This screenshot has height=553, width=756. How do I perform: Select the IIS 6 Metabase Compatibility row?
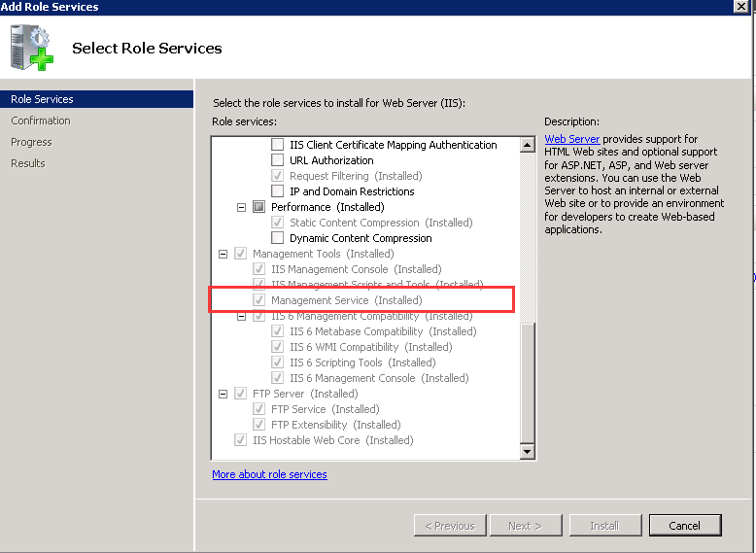coord(383,331)
